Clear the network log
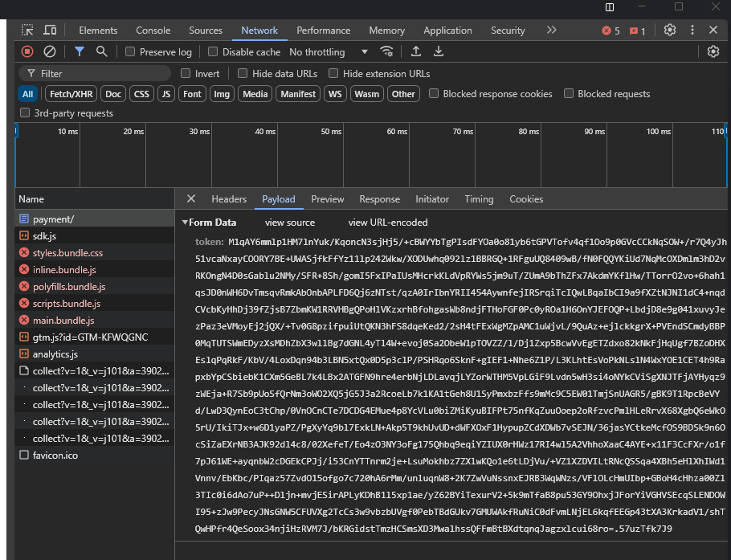Image resolution: width=731 pixels, height=560 pixels. (50, 51)
